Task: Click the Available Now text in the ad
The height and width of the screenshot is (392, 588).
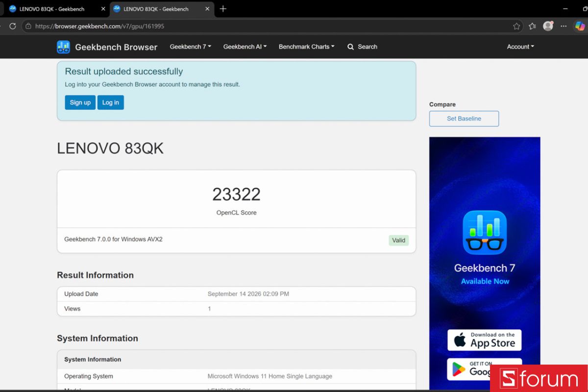Action: [x=485, y=281]
